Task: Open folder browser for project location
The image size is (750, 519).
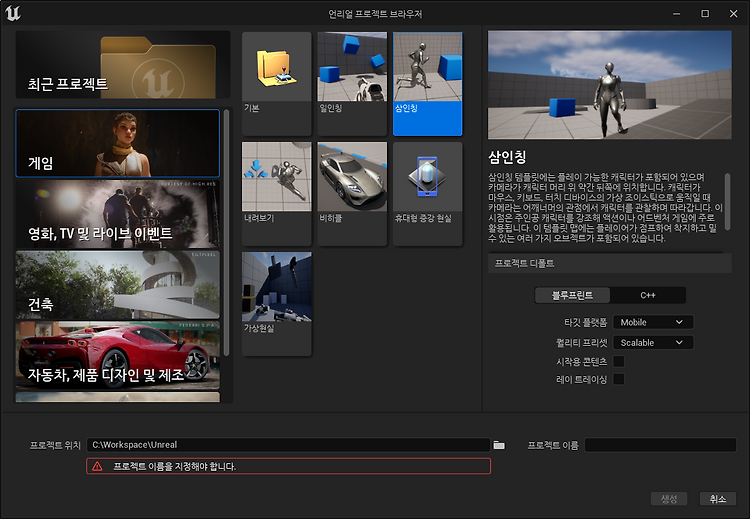Action: (x=499, y=445)
